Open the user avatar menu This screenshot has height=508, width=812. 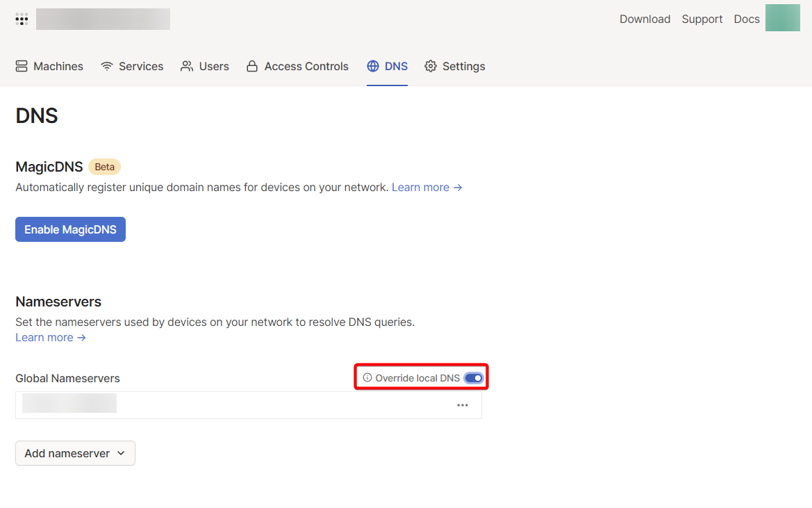pyautogui.click(x=782, y=18)
